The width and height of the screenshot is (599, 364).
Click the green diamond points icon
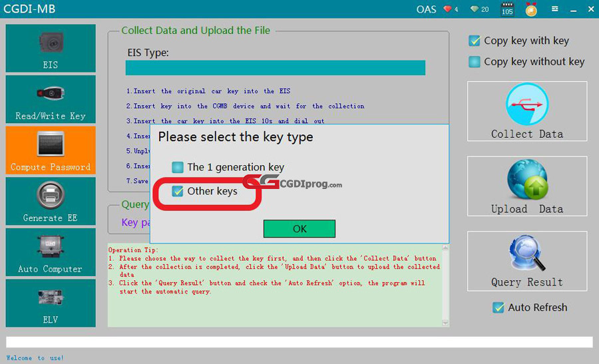pyautogui.click(x=475, y=9)
